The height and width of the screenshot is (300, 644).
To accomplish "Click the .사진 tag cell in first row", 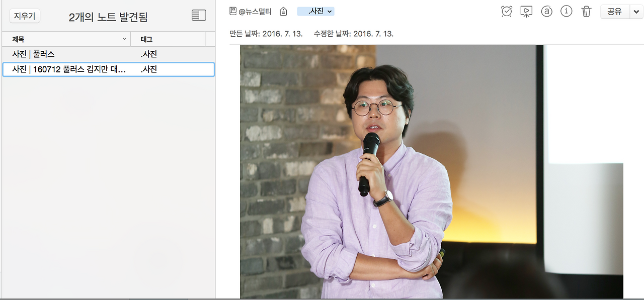I will [149, 54].
